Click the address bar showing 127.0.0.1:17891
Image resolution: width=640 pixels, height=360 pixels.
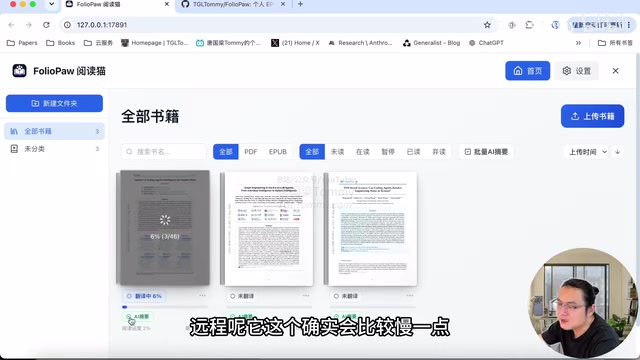pos(278,25)
